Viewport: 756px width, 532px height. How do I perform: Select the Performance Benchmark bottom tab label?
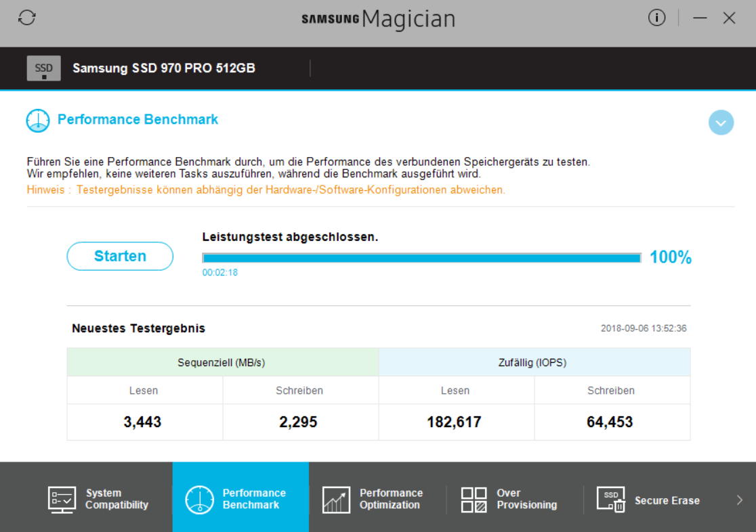(x=254, y=499)
